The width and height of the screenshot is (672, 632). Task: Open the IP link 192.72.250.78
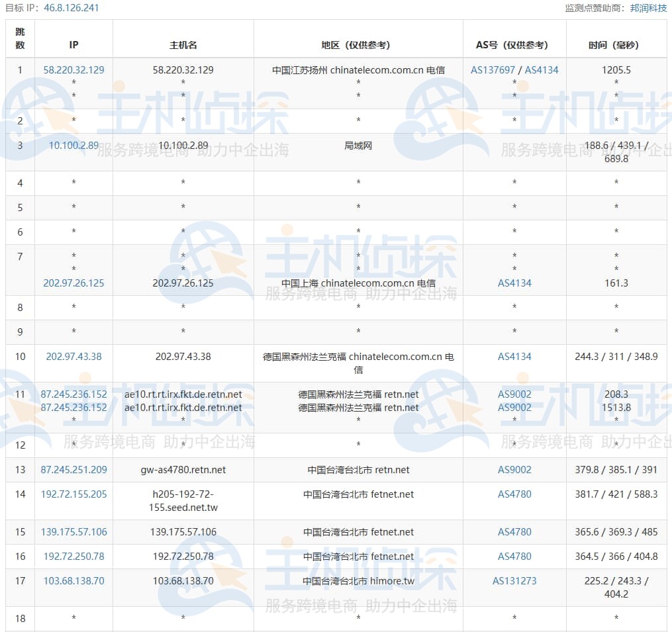click(73, 557)
